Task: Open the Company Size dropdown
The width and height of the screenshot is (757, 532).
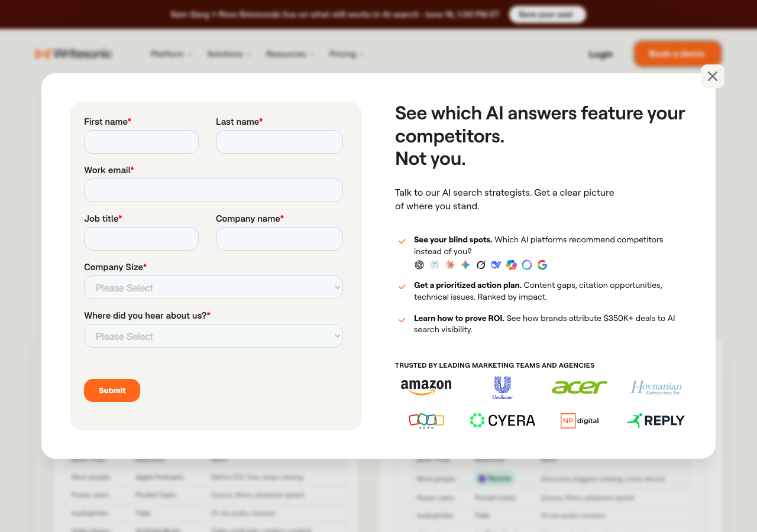Action: coord(213,287)
